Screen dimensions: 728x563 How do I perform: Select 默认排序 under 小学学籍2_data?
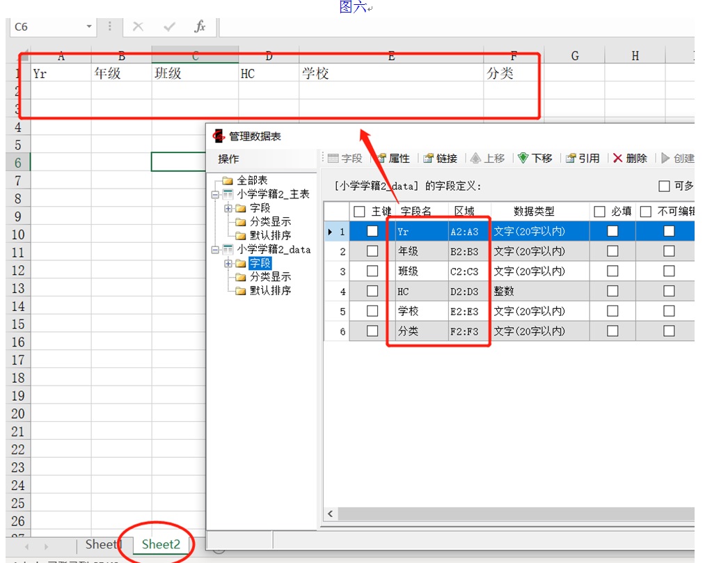point(270,291)
